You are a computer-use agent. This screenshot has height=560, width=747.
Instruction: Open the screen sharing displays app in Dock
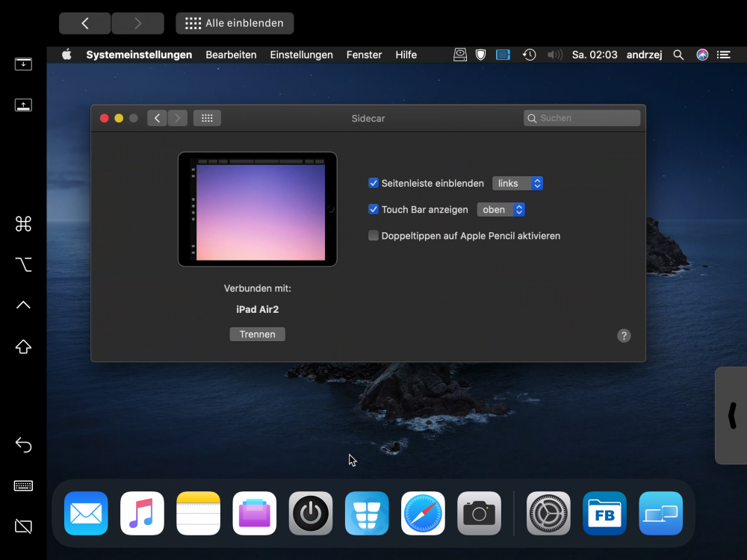click(661, 514)
